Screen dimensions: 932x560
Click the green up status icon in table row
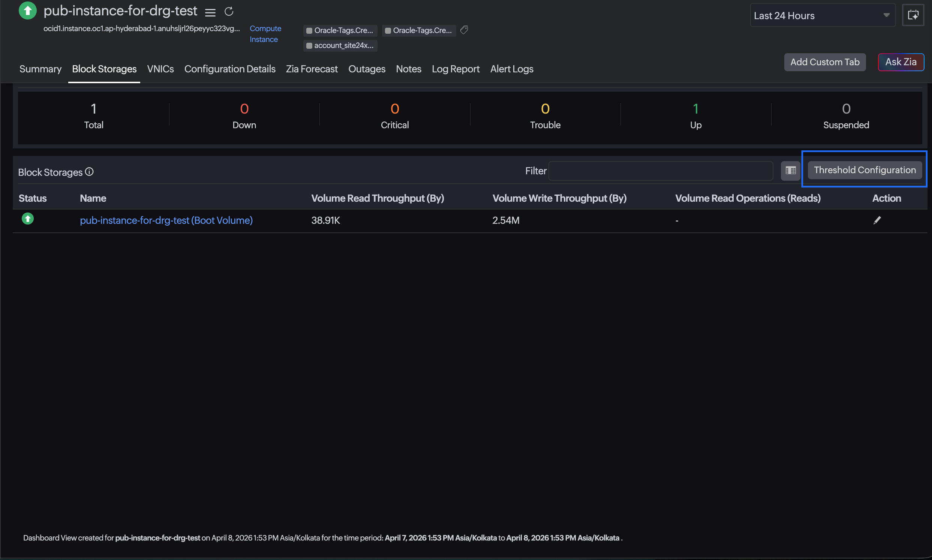tap(27, 219)
